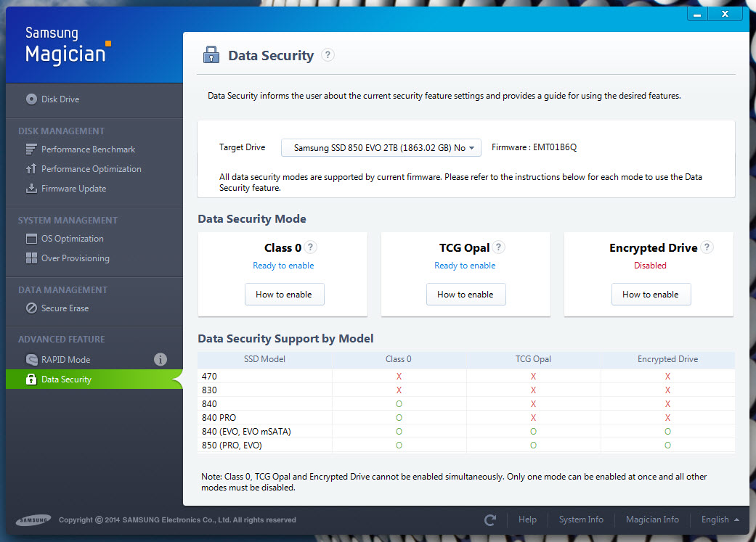The width and height of the screenshot is (756, 542).
Task: Click the Data Security lock icon in sidebar
Action: tap(31, 379)
